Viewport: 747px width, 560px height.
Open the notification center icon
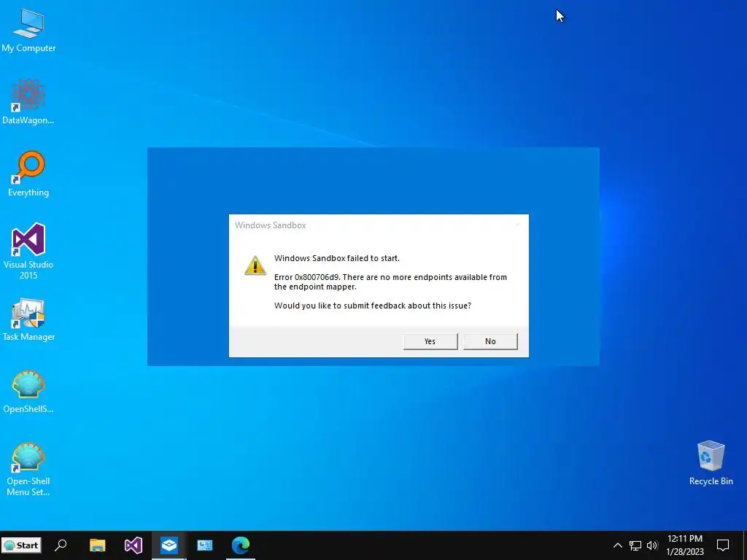click(x=723, y=545)
